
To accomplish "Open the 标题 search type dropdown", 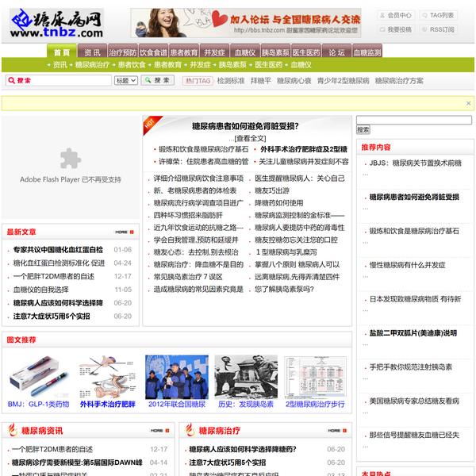I will [x=125, y=81].
